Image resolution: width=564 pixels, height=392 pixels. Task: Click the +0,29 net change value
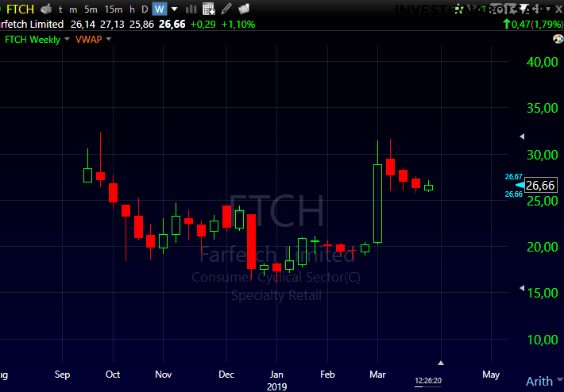click(x=203, y=25)
